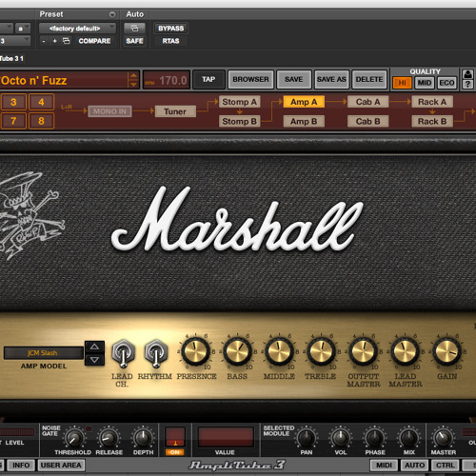Click the SAVE AS button
The width and height of the screenshot is (476, 476).
coord(331,79)
